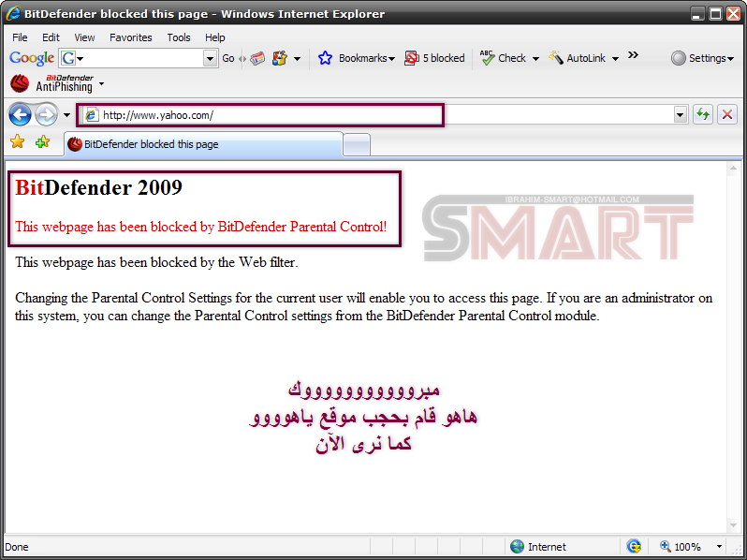Open the File menu

[x=20, y=37]
